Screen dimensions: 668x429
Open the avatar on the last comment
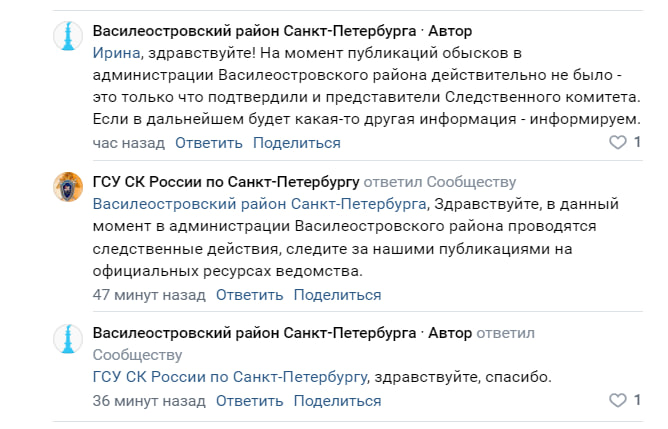(68, 338)
